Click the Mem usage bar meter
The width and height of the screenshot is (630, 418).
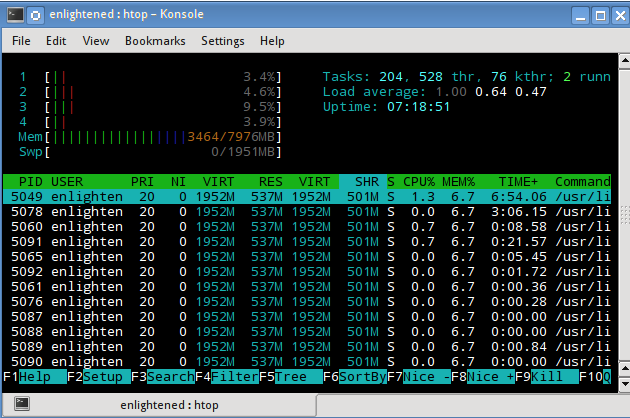(x=149, y=137)
